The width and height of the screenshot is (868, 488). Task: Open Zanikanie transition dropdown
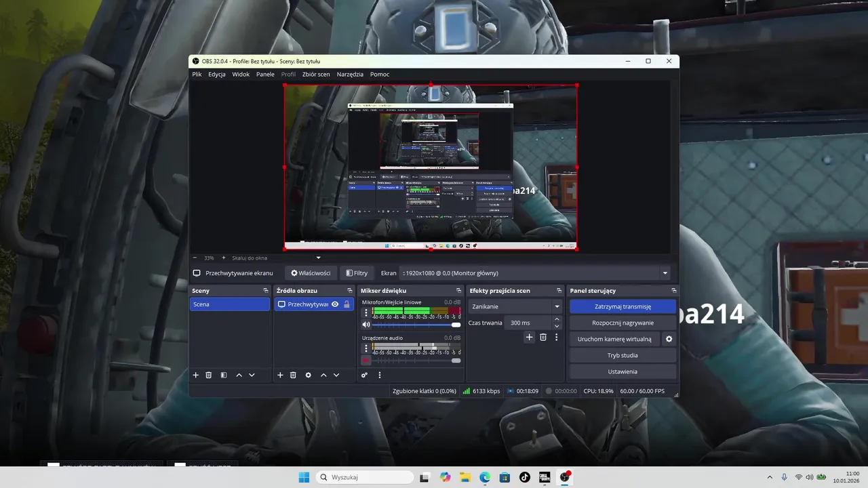point(515,306)
